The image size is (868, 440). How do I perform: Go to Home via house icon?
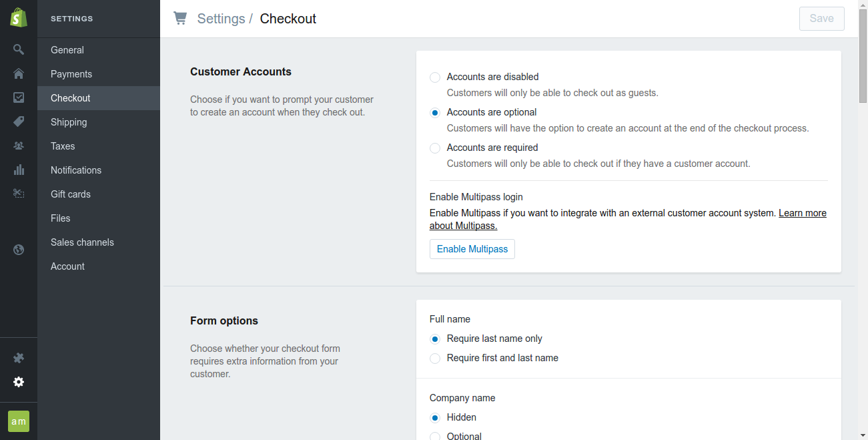(19, 73)
